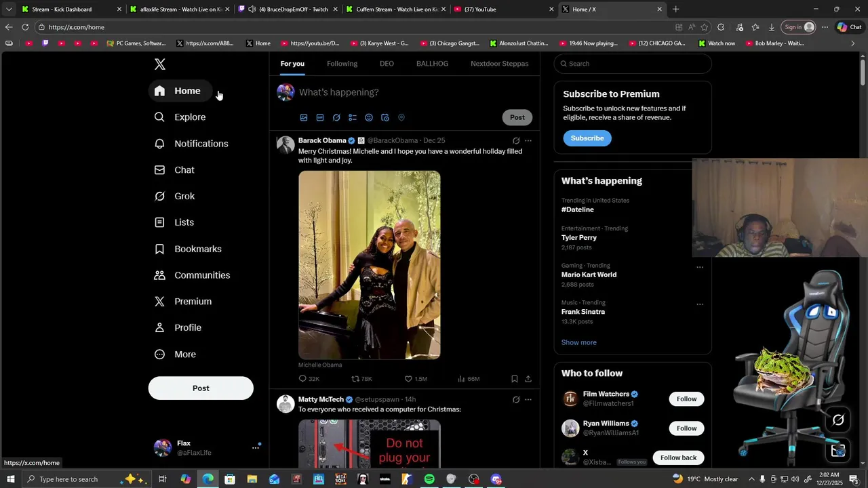
Task: Open Chat in the X sidebar
Action: (175, 170)
